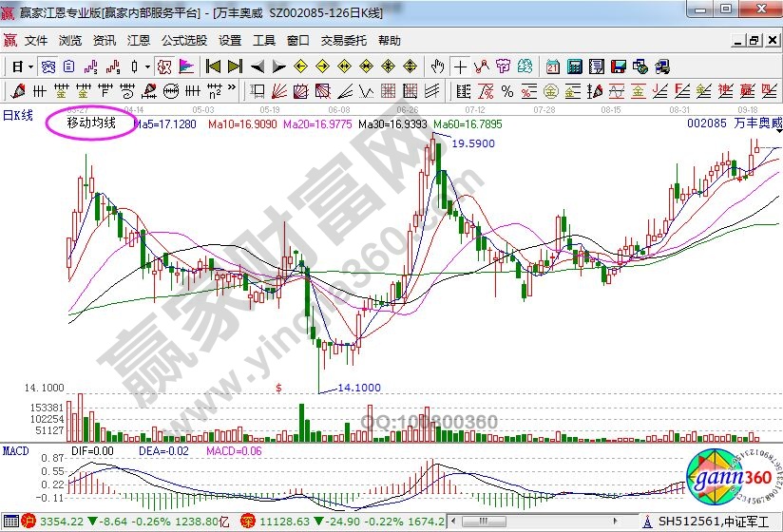
Task: Select the crosshair cursor tool
Action: [x=461, y=66]
